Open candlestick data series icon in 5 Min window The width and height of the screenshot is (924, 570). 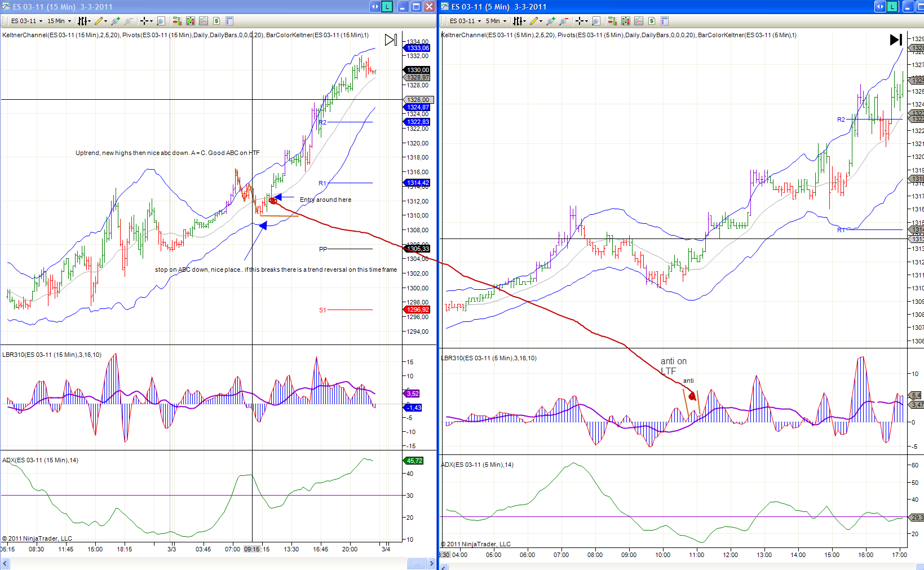point(626,21)
